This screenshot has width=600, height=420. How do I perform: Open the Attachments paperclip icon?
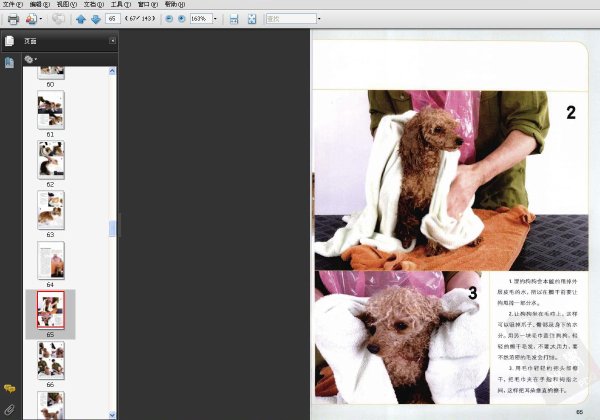[10, 410]
